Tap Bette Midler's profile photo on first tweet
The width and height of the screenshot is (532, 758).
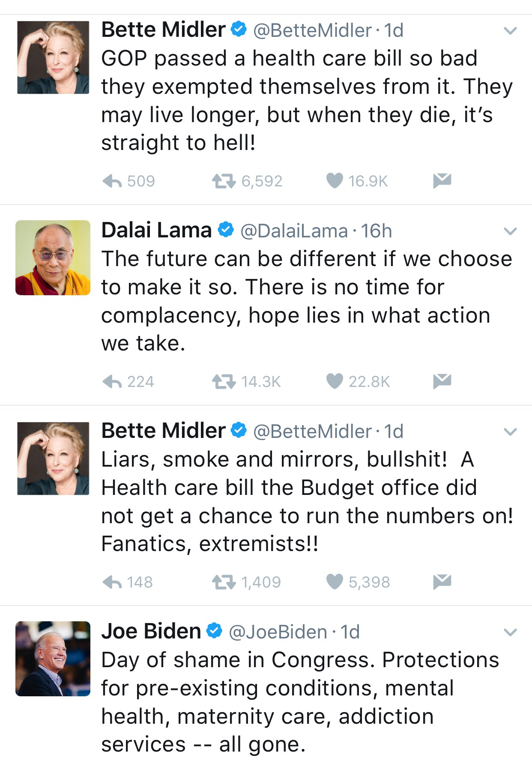(53, 57)
